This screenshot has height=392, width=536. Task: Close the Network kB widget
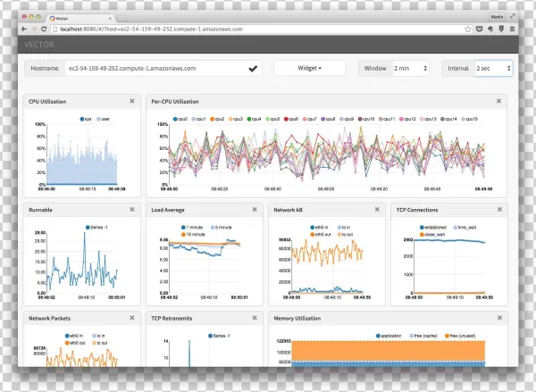coord(377,210)
